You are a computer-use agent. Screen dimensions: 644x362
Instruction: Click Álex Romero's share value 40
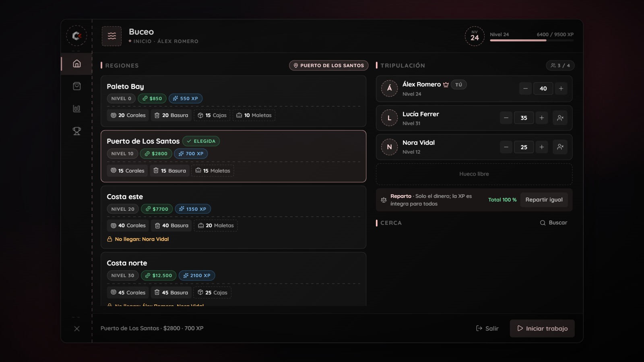(x=543, y=88)
